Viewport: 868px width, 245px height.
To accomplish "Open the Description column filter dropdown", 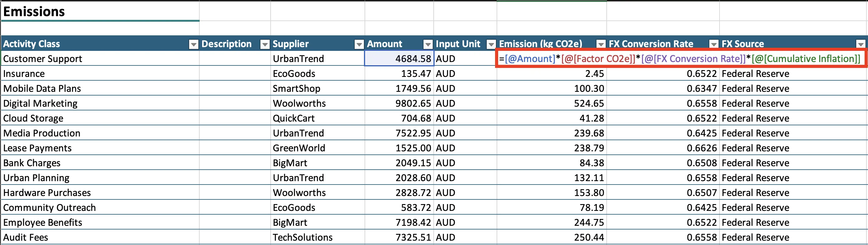I will [x=265, y=44].
